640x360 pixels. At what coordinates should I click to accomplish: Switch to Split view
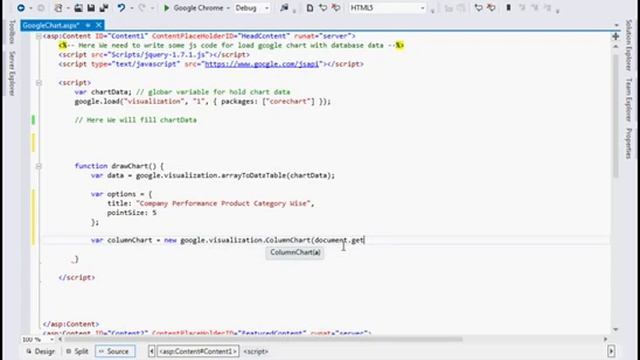click(x=77, y=351)
